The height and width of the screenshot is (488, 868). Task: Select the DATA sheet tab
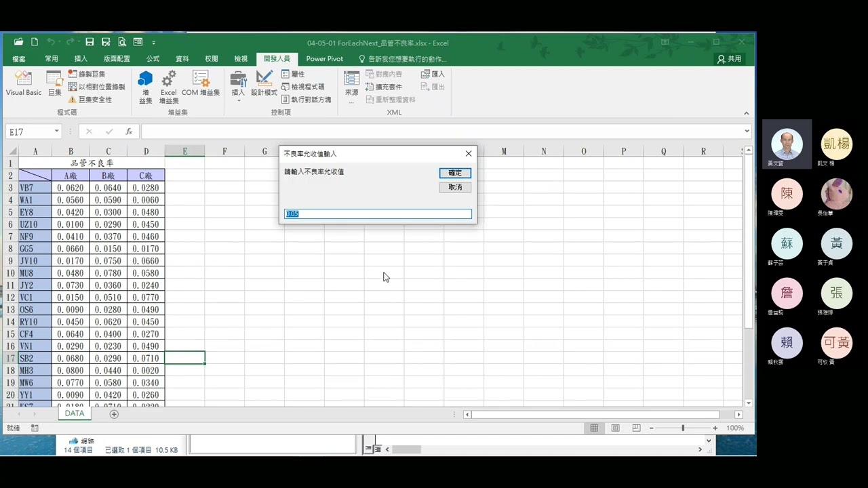click(75, 413)
